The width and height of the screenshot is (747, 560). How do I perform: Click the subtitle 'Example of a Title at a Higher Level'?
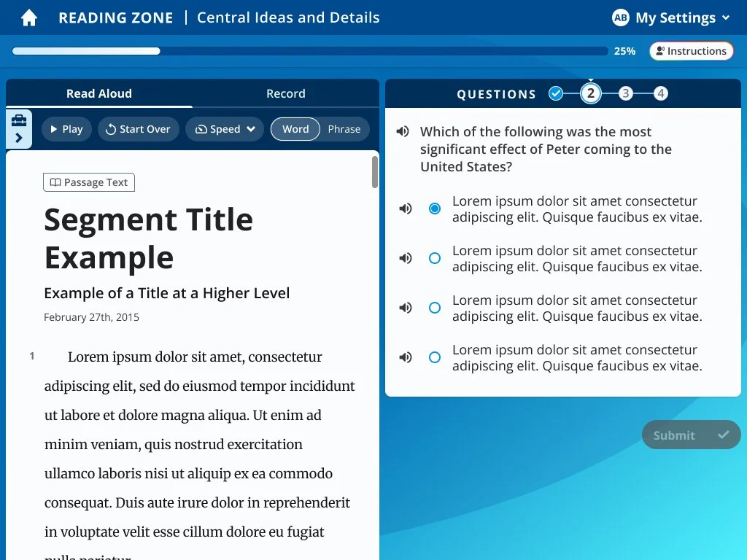(167, 293)
